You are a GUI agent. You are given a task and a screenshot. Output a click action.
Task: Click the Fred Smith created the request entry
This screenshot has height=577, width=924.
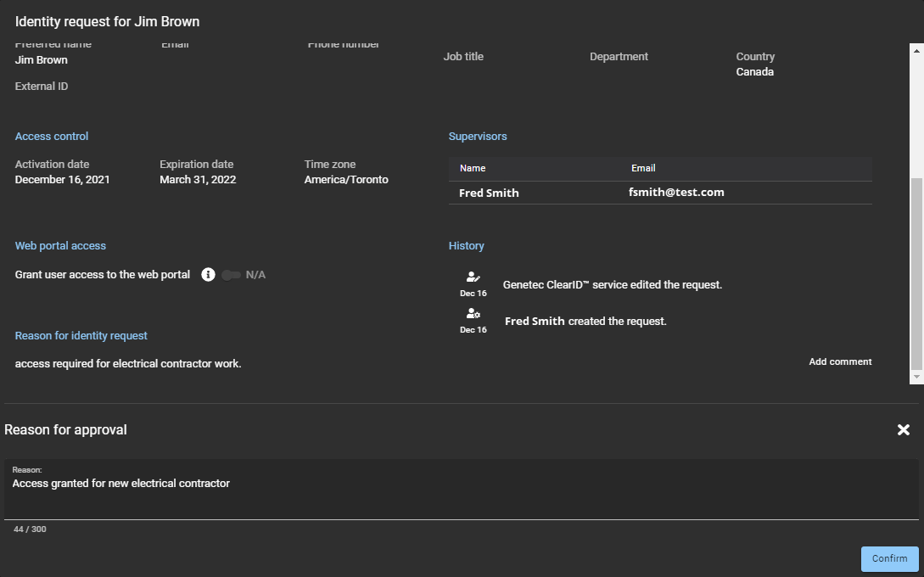[585, 322]
